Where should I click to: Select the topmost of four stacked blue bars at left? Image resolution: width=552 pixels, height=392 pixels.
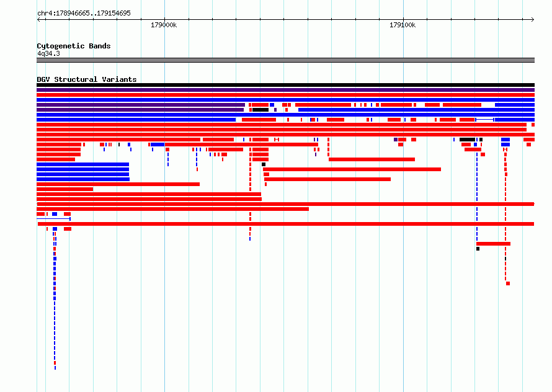[x=82, y=164]
